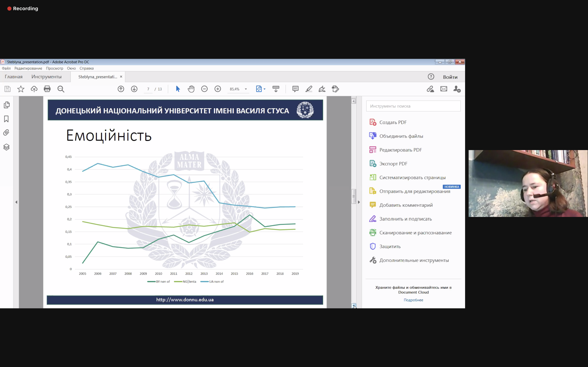Open the 85,4% zoom level dropdown
This screenshot has width=588, height=367.
pos(246,89)
